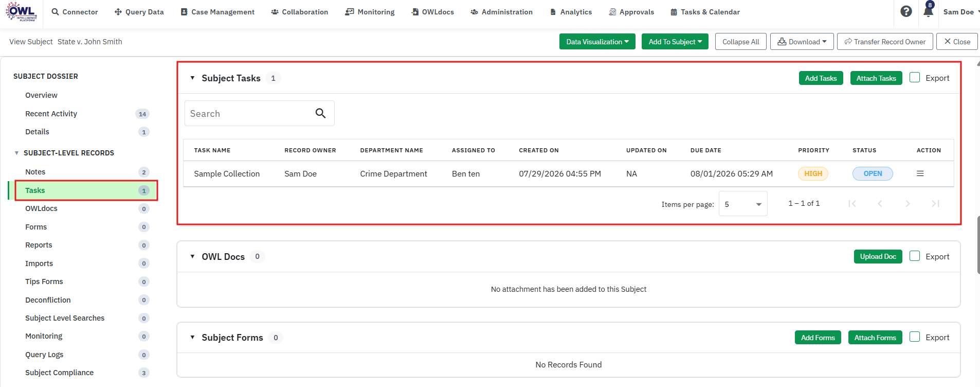This screenshot has height=387, width=980.
Task: Click the Collapse All button
Action: pyautogui.click(x=740, y=42)
